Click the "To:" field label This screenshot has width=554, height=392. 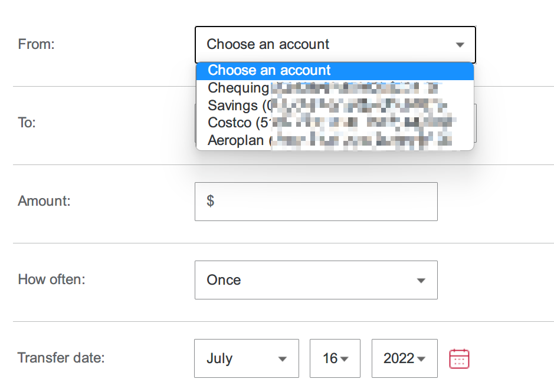point(27,123)
